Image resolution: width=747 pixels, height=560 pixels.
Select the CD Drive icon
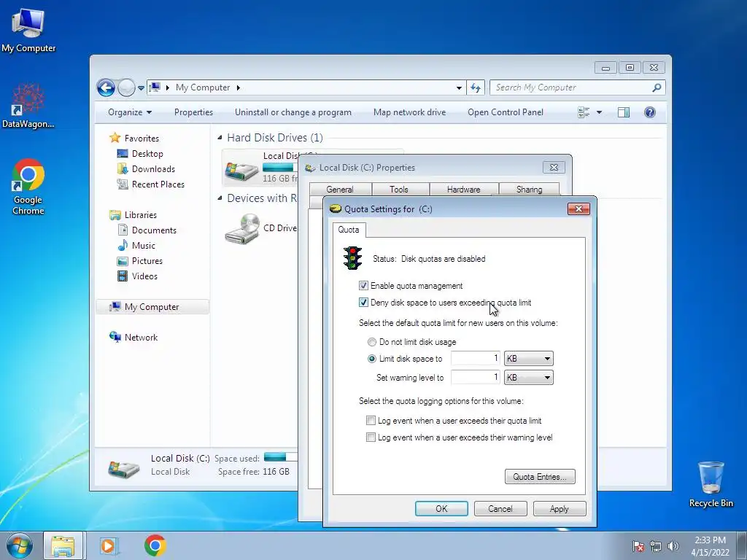(x=242, y=229)
